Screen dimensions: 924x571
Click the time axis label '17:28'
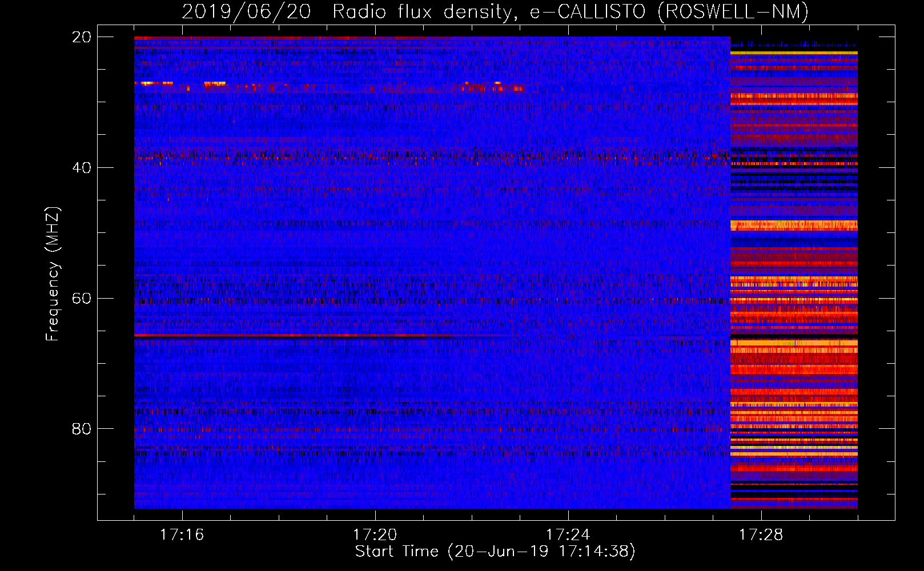tap(761, 535)
